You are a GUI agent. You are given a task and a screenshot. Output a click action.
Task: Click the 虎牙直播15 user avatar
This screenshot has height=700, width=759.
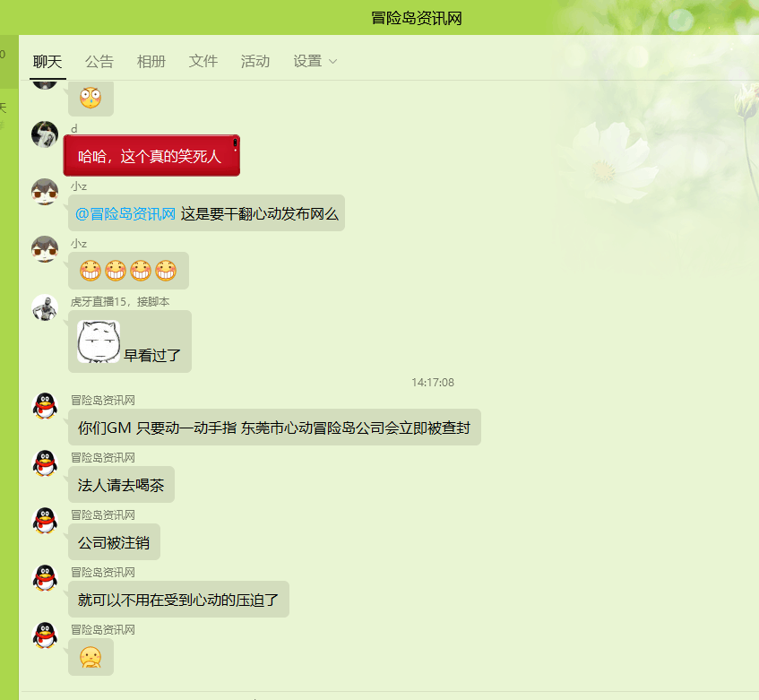(x=45, y=307)
